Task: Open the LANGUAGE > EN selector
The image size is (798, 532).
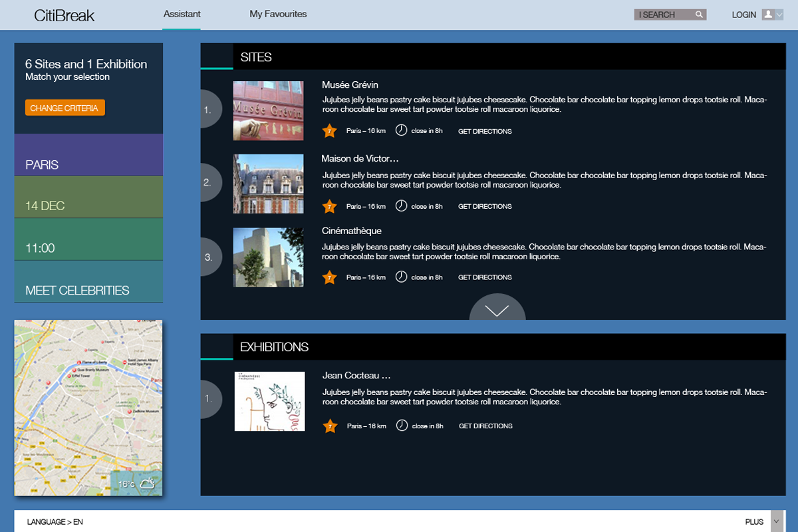Action: 55,522
